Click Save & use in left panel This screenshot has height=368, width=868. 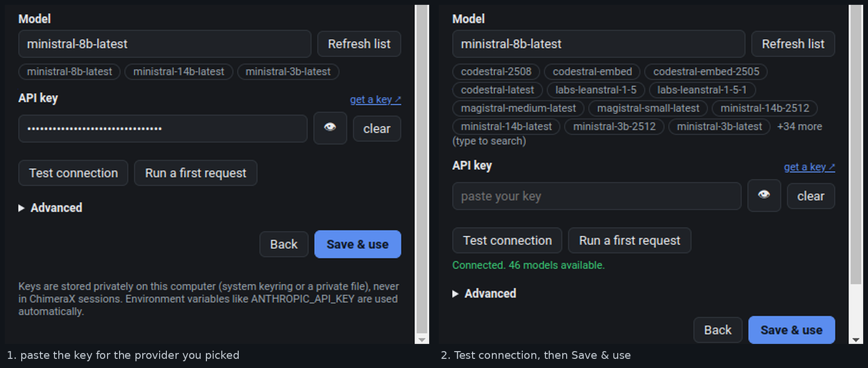[358, 244]
